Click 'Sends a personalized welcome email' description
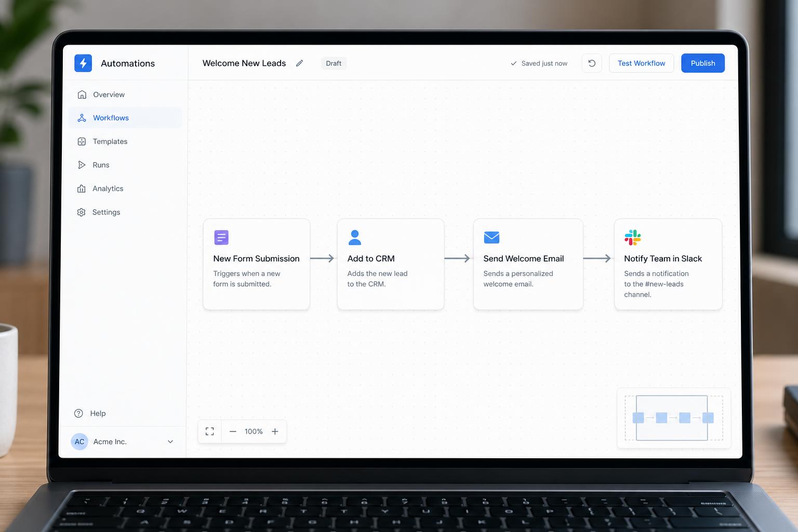Viewport: 798px width, 532px height. (518, 279)
